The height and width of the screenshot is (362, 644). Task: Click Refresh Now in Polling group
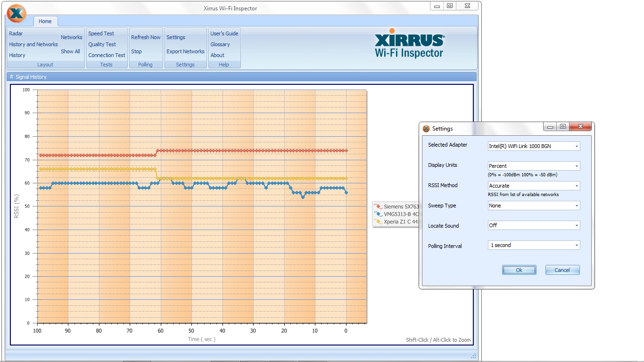point(146,37)
